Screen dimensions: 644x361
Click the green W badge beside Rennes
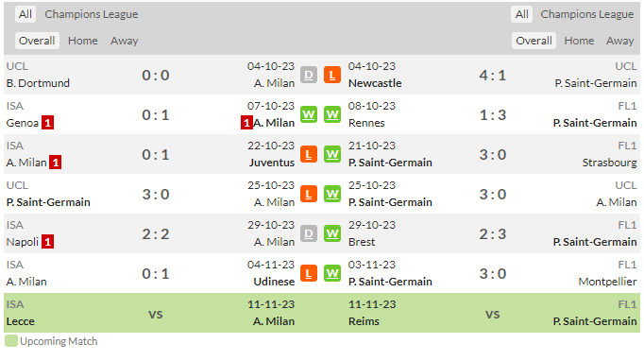pyautogui.click(x=332, y=114)
